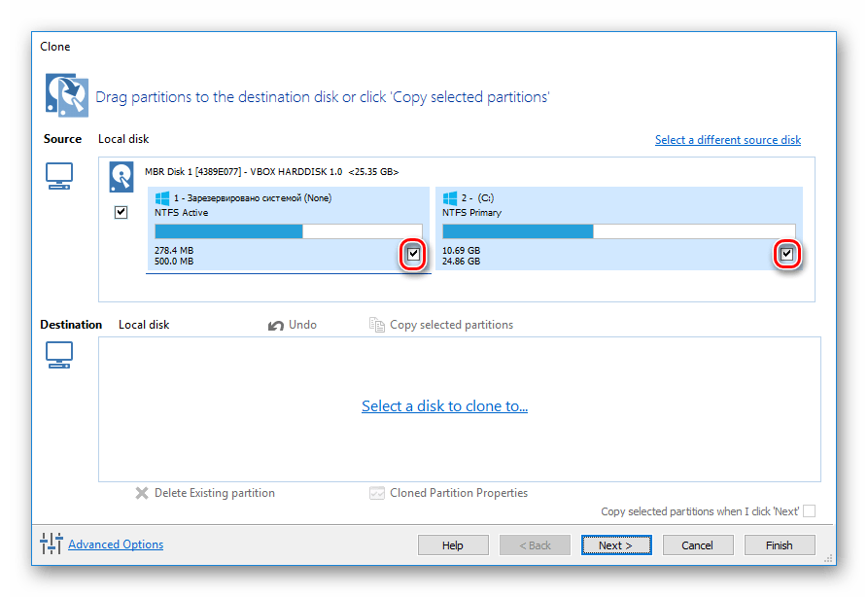Uncheck the MBR Disk 1 whole-disk checkbox
This screenshot has height=597, width=868.
pyautogui.click(x=122, y=212)
